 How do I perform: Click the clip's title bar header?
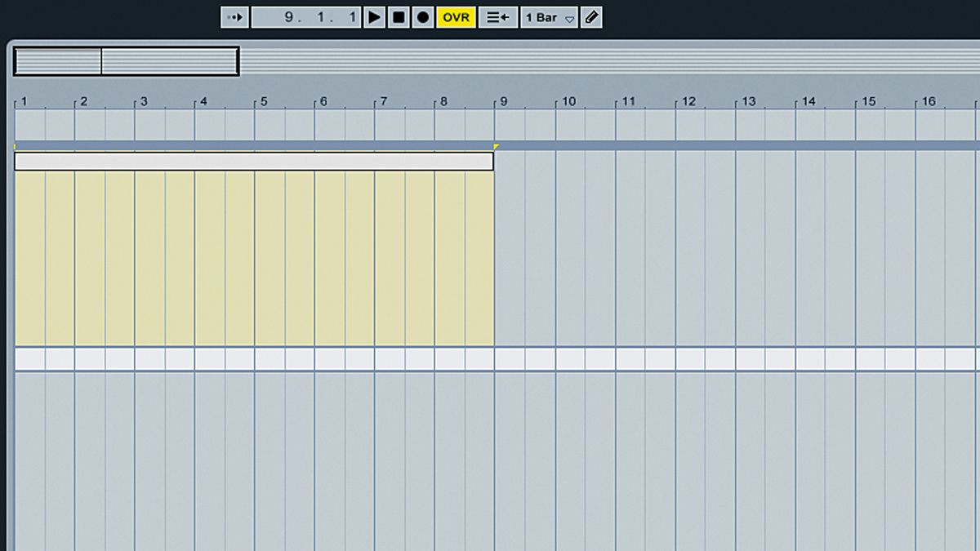[253, 161]
